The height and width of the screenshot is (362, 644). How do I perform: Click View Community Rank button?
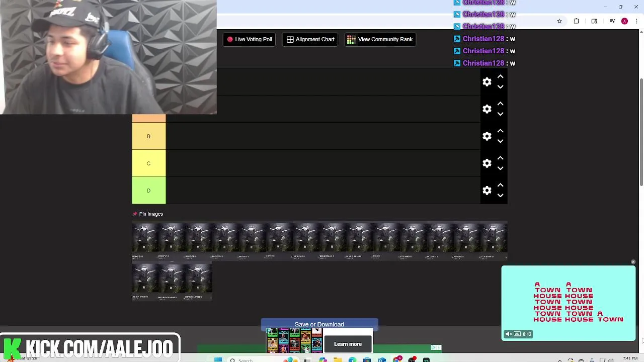pos(380,39)
